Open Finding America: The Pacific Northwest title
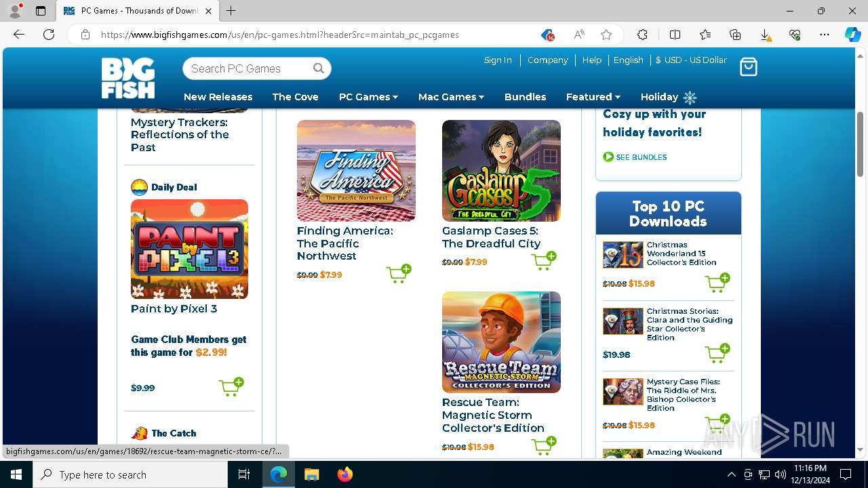The image size is (868, 488). click(x=344, y=243)
